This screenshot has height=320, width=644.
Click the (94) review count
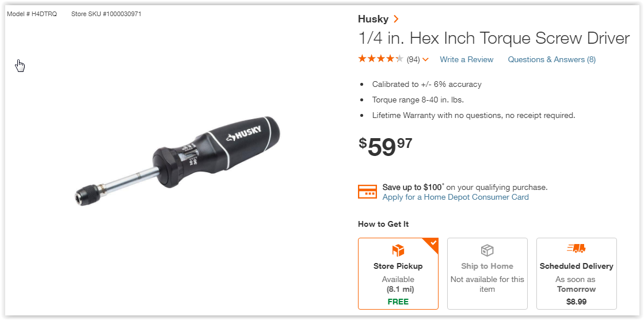413,60
